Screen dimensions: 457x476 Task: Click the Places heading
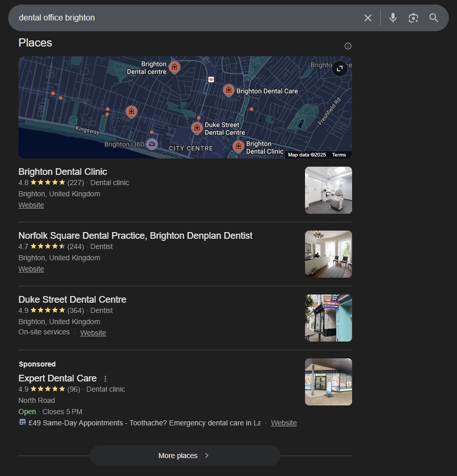pos(35,43)
